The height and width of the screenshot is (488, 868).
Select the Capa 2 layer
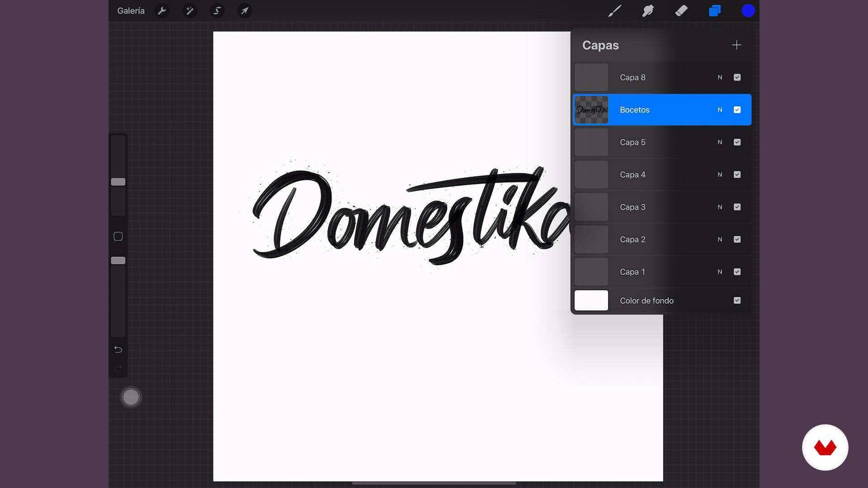tap(662, 239)
